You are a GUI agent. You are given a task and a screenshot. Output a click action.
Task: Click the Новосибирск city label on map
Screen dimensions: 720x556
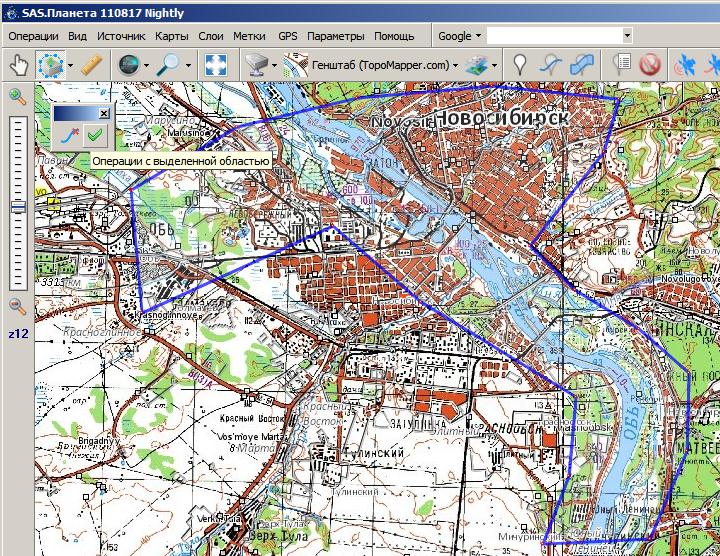point(501,118)
